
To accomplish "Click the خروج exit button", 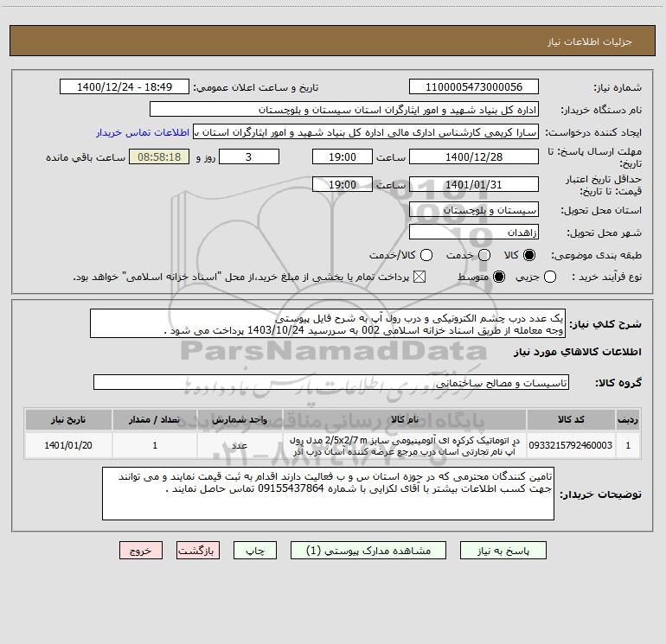I will (141, 551).
